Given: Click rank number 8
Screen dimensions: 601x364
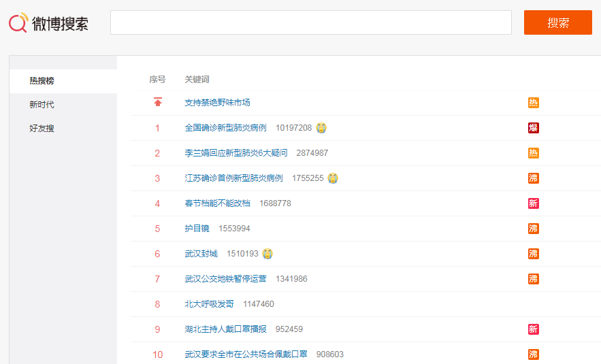Looking at the screenshot, I should (157, 304).
